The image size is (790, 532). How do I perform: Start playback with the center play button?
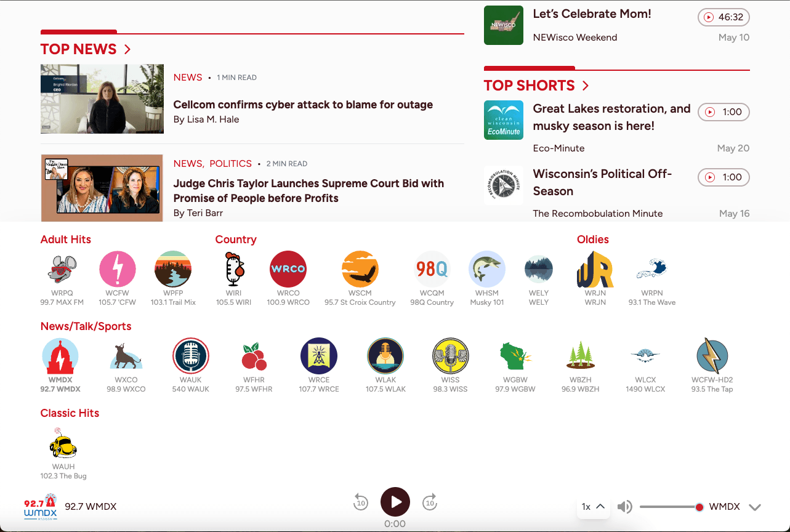395,502
